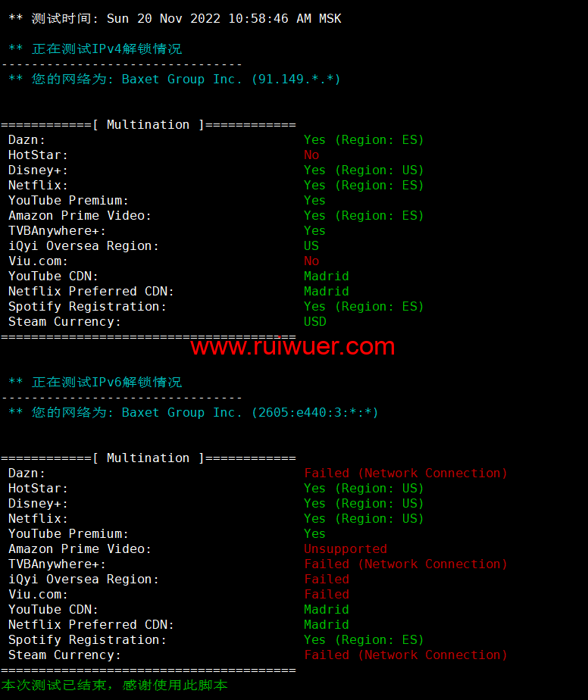Click the Amazon Prime Video Unsupported result
This screenshot has width=588, height=700.
point(346,548)
